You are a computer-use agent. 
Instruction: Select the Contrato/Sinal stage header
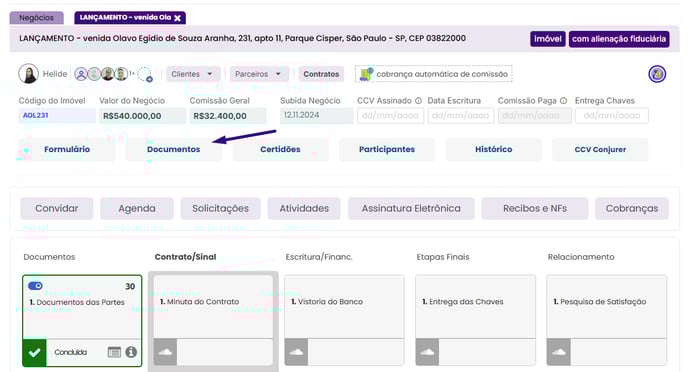185,257
